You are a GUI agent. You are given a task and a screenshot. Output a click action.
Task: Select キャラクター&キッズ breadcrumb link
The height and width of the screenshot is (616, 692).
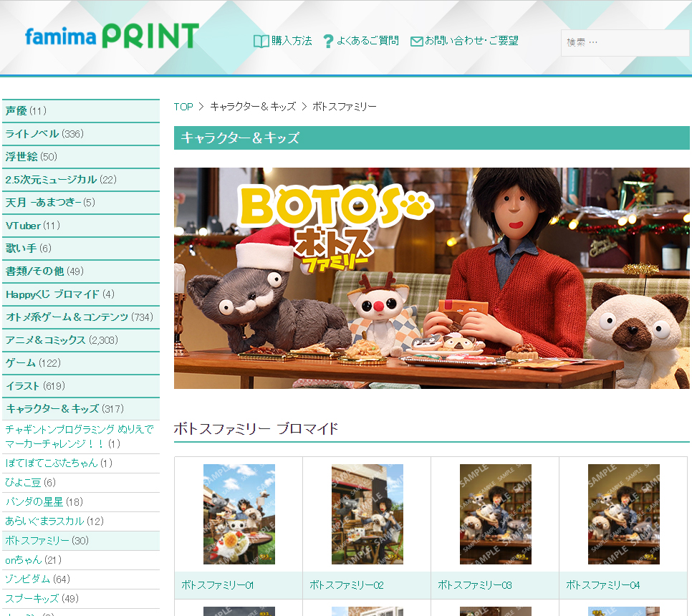coord(253,107)
